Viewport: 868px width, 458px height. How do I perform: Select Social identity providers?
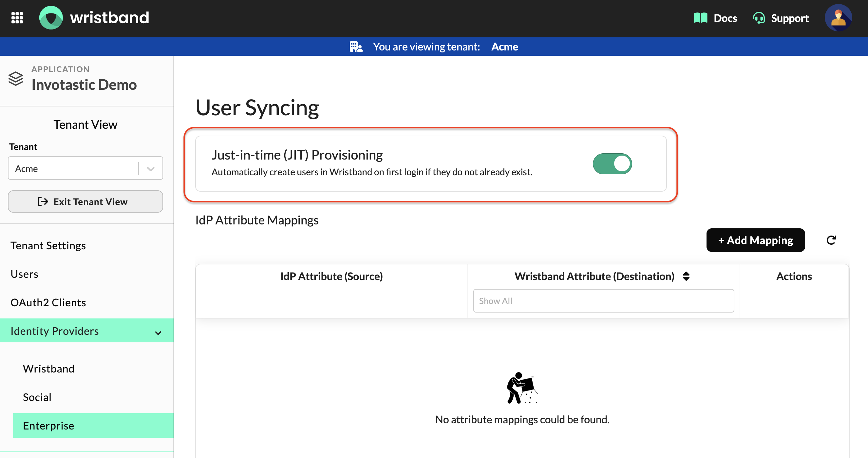37,397
